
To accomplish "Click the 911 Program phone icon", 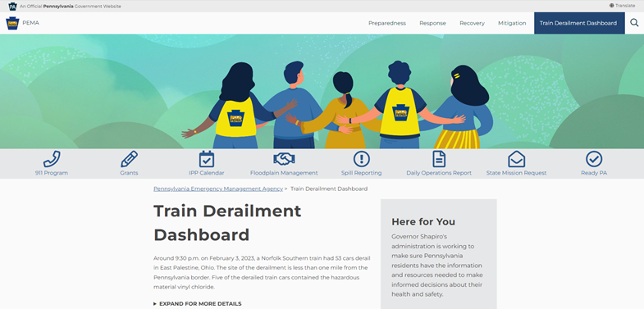I will (52, 159).
